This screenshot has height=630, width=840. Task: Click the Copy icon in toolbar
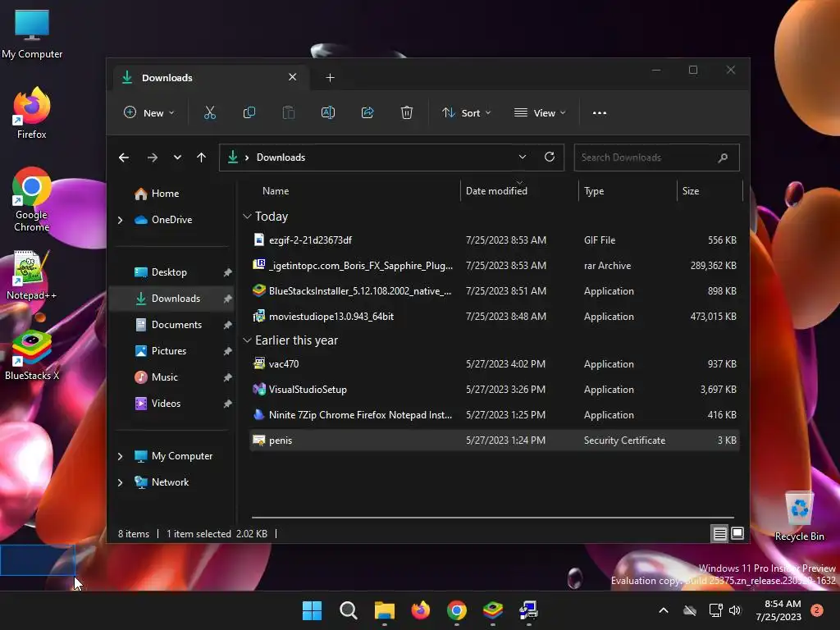pyautogui.click(x=249, y=113)
